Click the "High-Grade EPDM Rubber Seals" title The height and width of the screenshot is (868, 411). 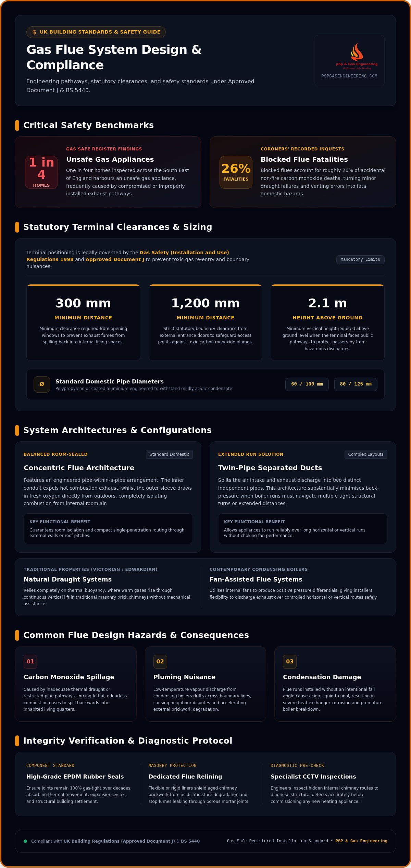75,777
